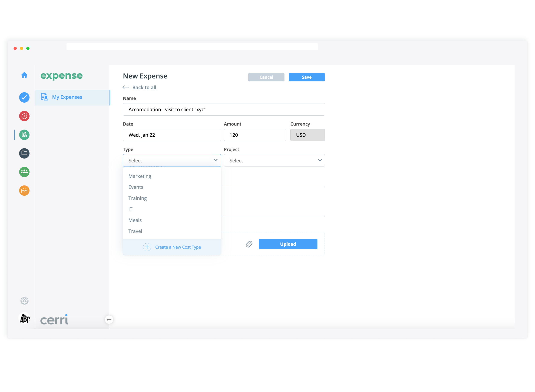The height and width of the screenshot is (392, 535).
Task: Open the green team people icon
Action: pyautogui.click(x=24, y=172)
